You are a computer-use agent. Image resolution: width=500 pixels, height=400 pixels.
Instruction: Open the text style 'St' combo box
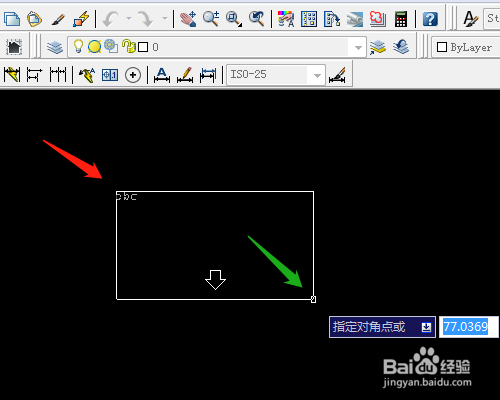[x=491, y=18]
